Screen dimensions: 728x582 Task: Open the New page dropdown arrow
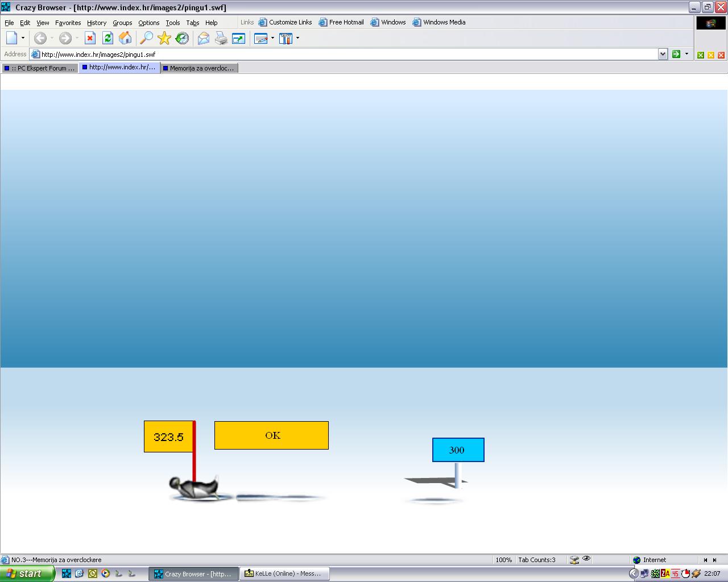(23, 38)
